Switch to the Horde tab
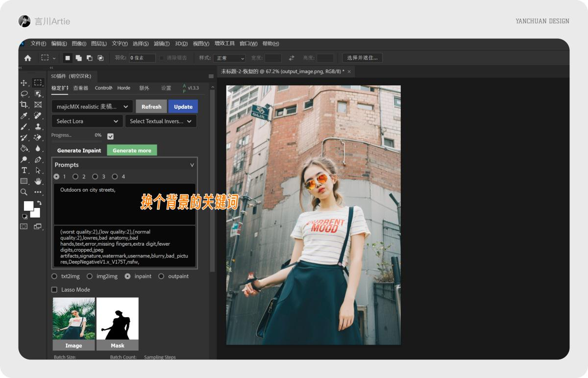Viewport: 588px width, 378px height. click(x=123, y=88)
